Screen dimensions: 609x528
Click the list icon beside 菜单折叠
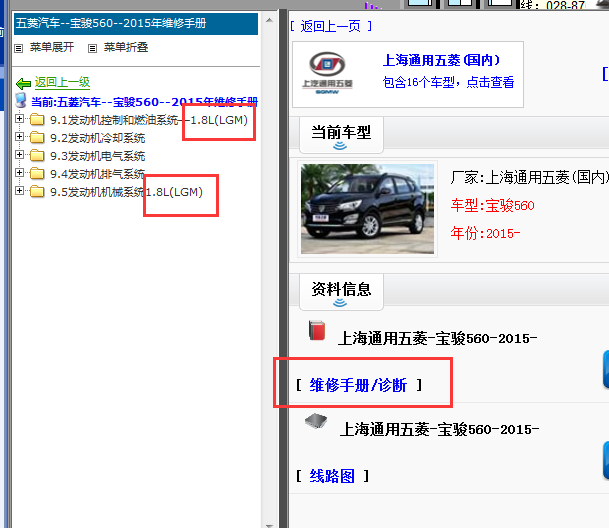tap(92, 49)
